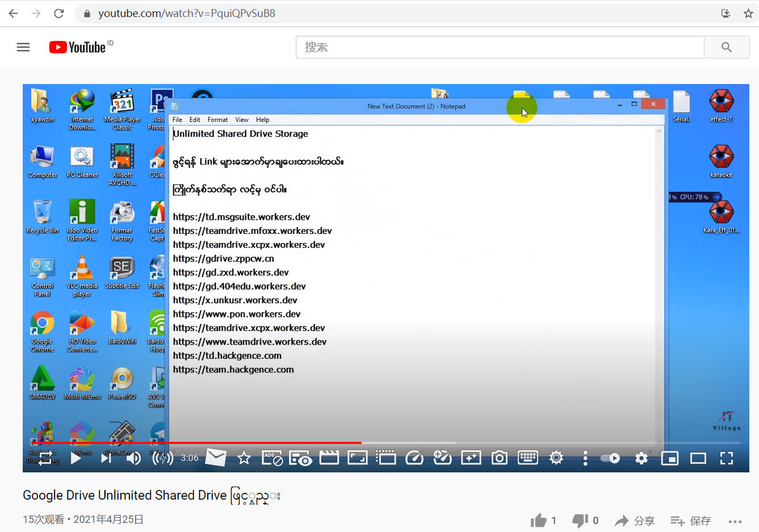The width and height of the screenshot is (759, 532).
Task: Click the Format Factory desktop icon
Action: coord(122,221)
